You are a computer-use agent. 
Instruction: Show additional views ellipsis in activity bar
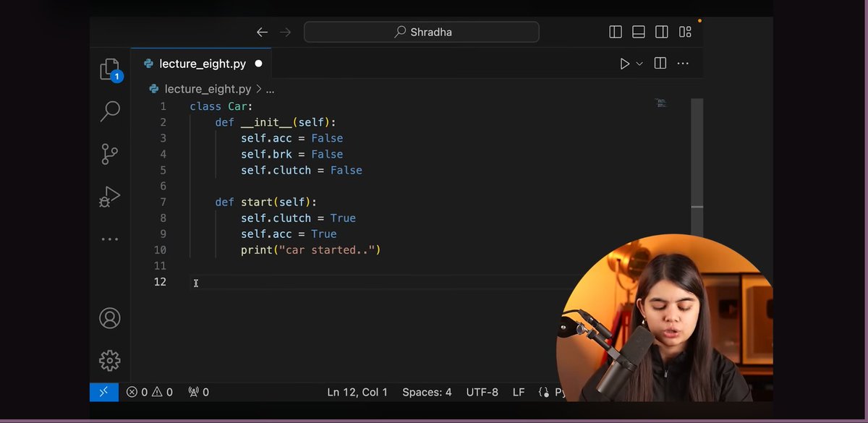point(109,239)
